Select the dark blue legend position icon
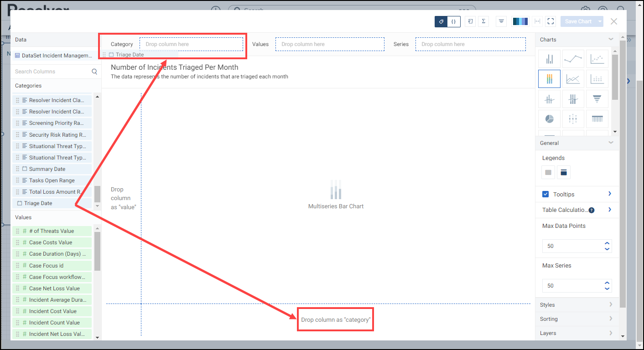Screen dimensions: 644x350 coord(564,172)
